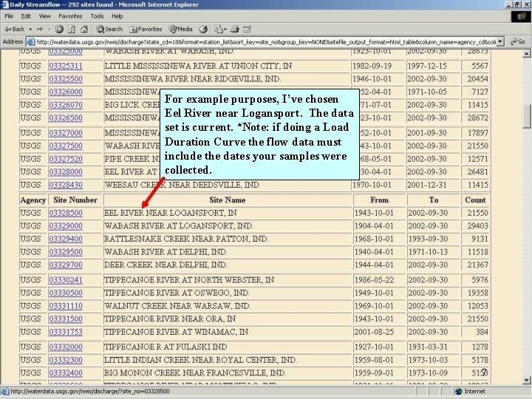Click the scrollbar up arrow

coord(526,53)
